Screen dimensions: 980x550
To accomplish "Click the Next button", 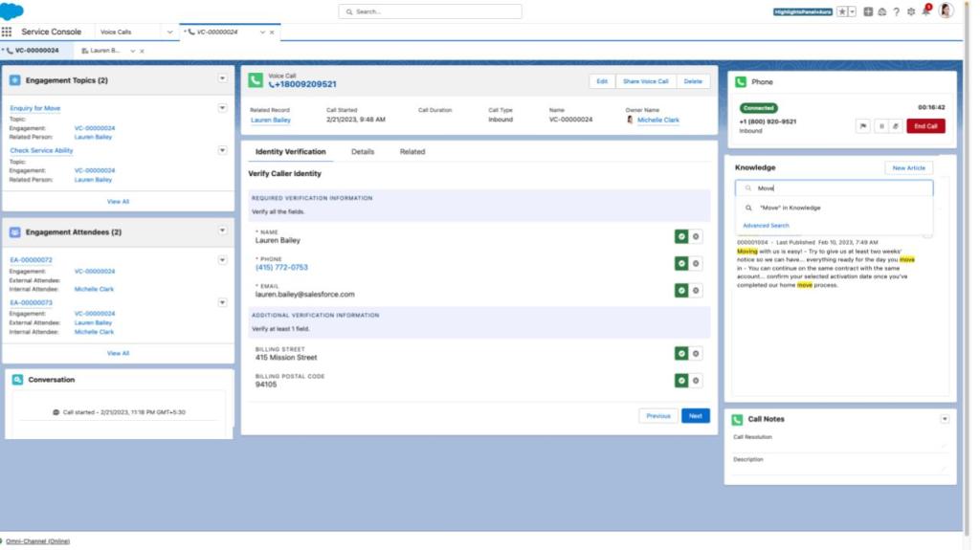I will point(695,416).
